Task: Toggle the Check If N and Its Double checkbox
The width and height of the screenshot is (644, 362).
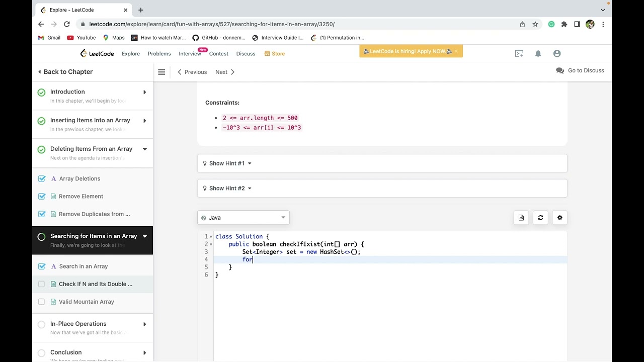Action: (x=41, y=284)
